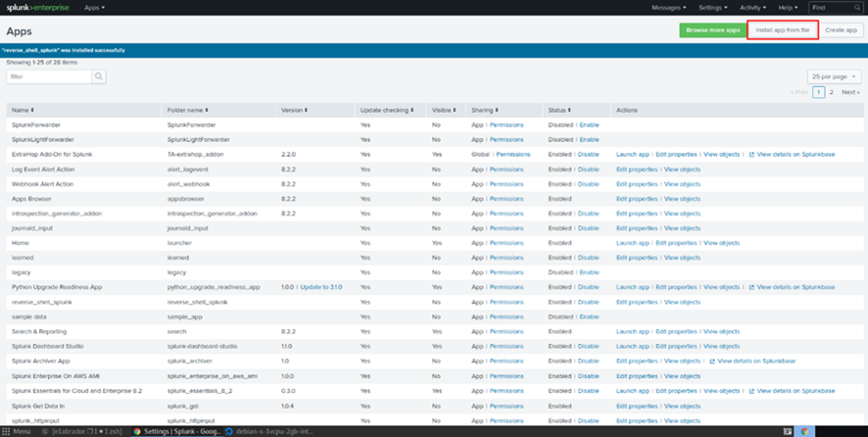Sort by the Status column

[559, 110]
